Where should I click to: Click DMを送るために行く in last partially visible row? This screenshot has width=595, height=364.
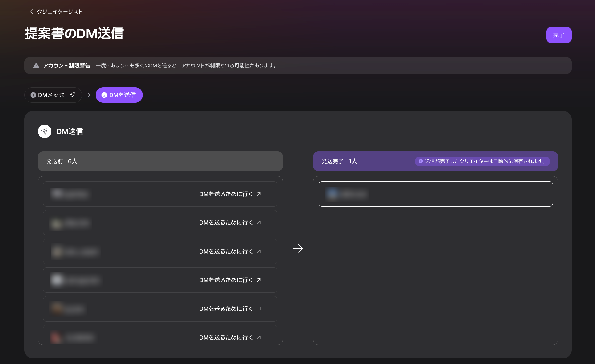tap(226, 337)
